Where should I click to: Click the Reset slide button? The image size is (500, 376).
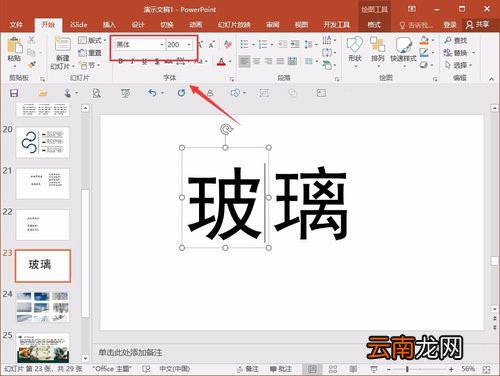pyautogui.click(x=90, y=53)
